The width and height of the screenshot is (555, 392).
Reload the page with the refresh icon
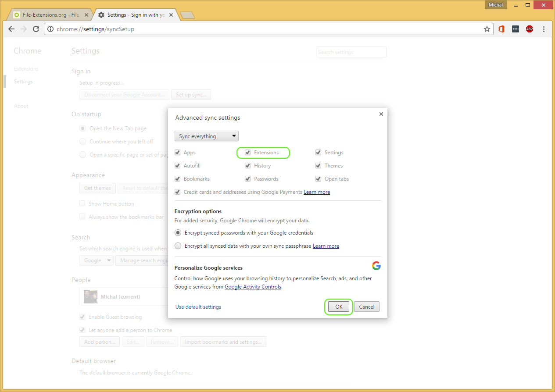pos(36,29)
